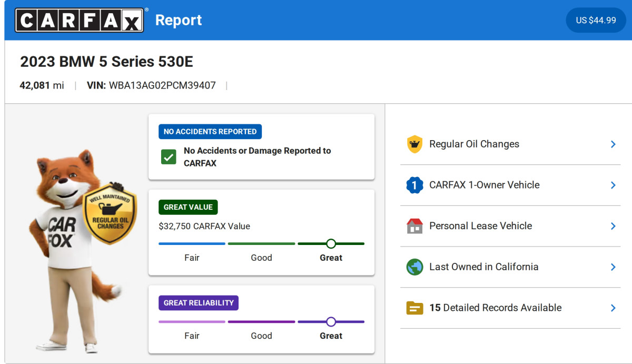Click the purple Good reliability segment
The width and height of the screenshot is (632, 364).
(x=261, y=322)
